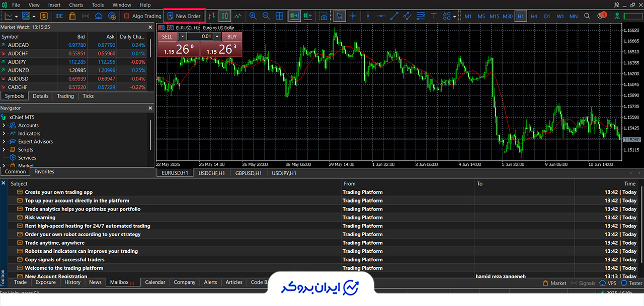
Task: Click the 0.01 lot volume field
Action: (x=200, y=37)
